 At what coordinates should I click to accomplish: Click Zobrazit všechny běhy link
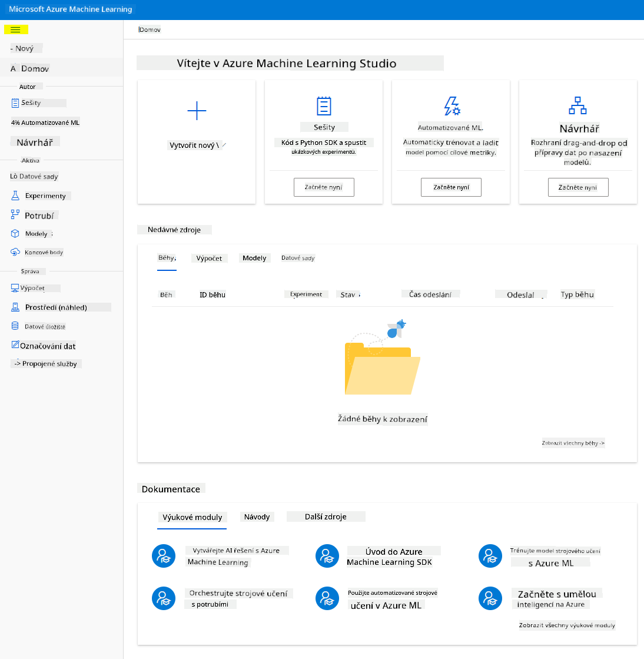(573, 443)
